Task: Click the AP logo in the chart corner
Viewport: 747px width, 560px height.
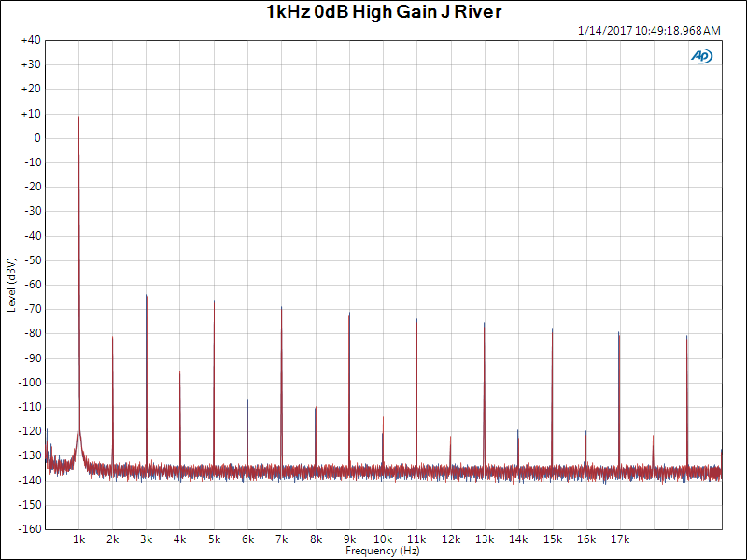Action: [x=702, y=56]
